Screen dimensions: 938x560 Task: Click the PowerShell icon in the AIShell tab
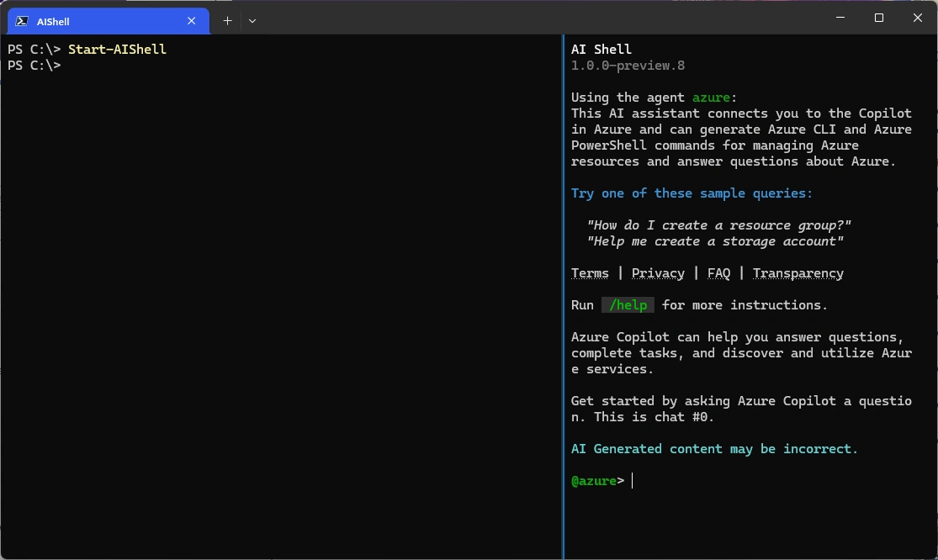pyautogui.click(x=22, y=21)
